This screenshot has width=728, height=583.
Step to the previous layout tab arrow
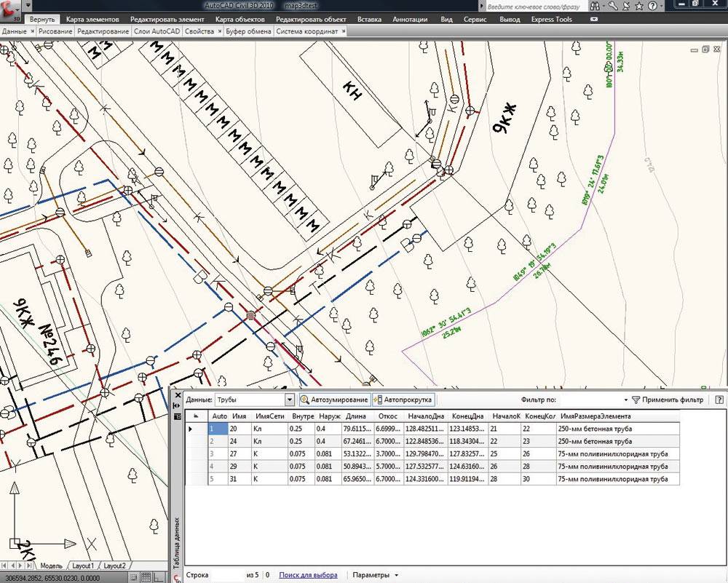coord(13,566)
